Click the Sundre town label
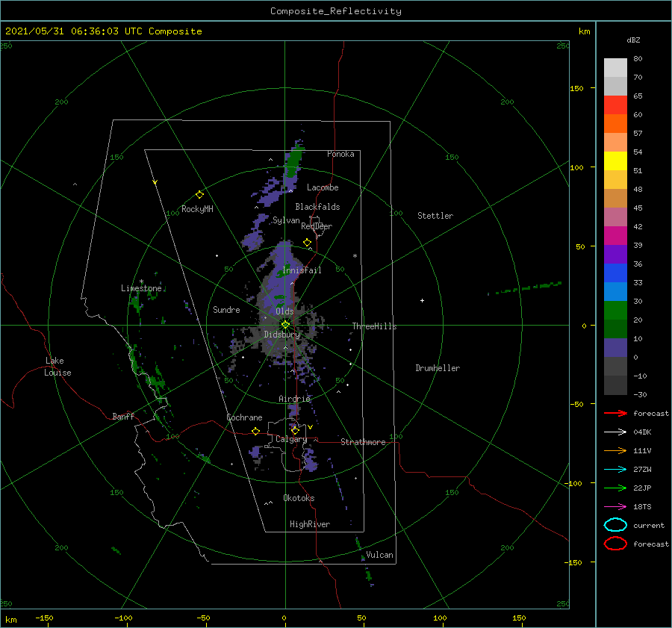Viewport: 672px width, 628px height. [226, 309]
